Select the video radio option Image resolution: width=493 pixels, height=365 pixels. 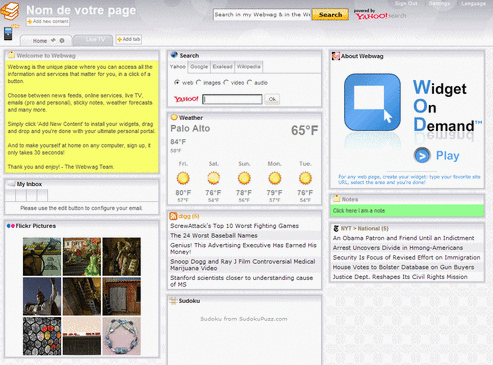click(226, 82)
